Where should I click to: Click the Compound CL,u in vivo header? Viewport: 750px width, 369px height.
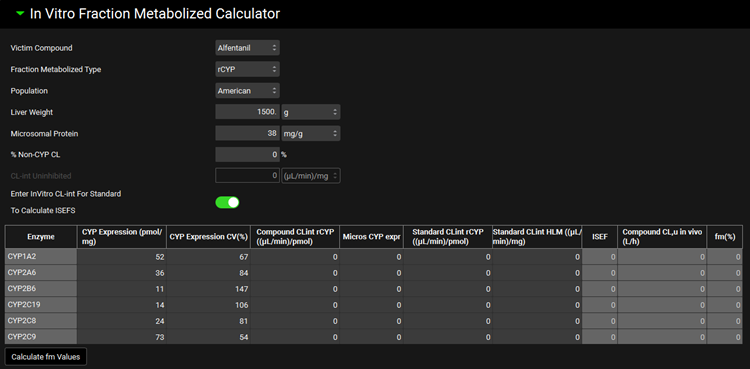pyautogui.click(x=662, y=236)
